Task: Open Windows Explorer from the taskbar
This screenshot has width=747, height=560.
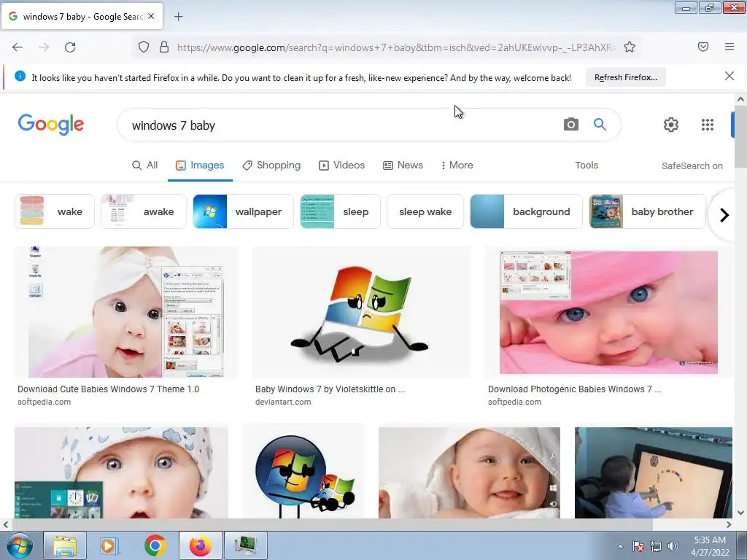Action: pos(65,545)
